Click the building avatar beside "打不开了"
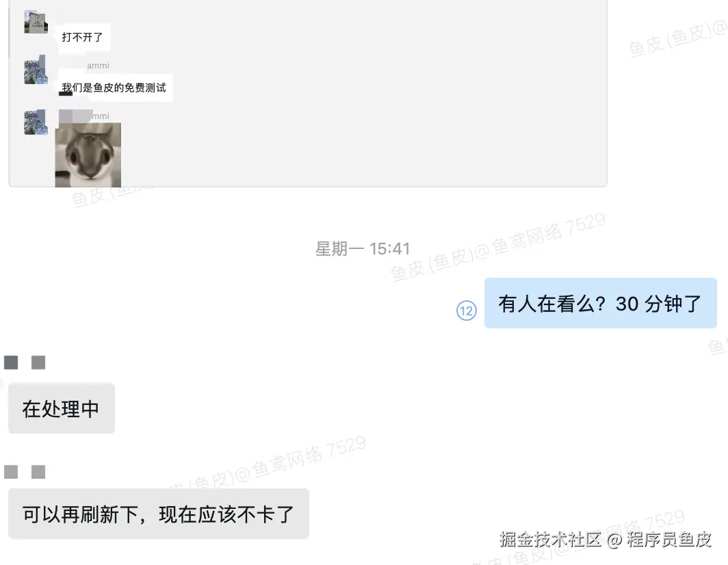This screenshot has height=565, width=728. coord(36,22)
